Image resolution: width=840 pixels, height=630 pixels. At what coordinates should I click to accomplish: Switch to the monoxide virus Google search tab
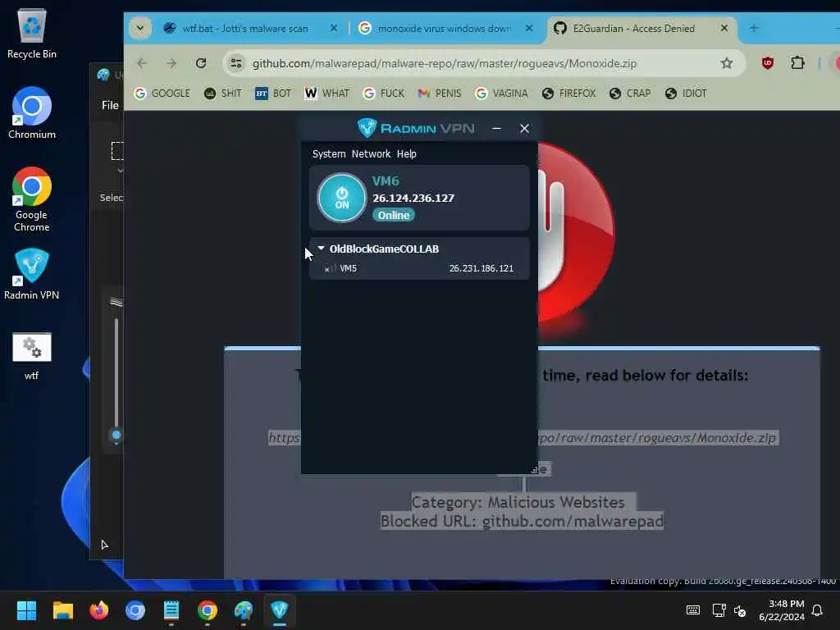coord(444,29)
